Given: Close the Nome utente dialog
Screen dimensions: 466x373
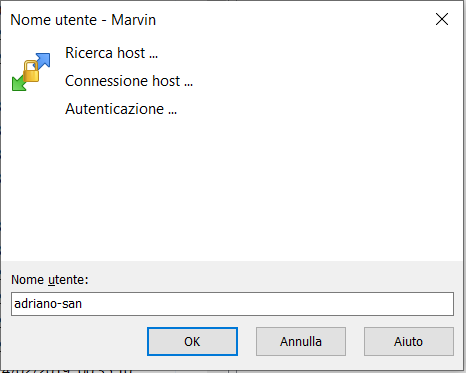Looking at the screenshot, I should (x=442, y=19).
